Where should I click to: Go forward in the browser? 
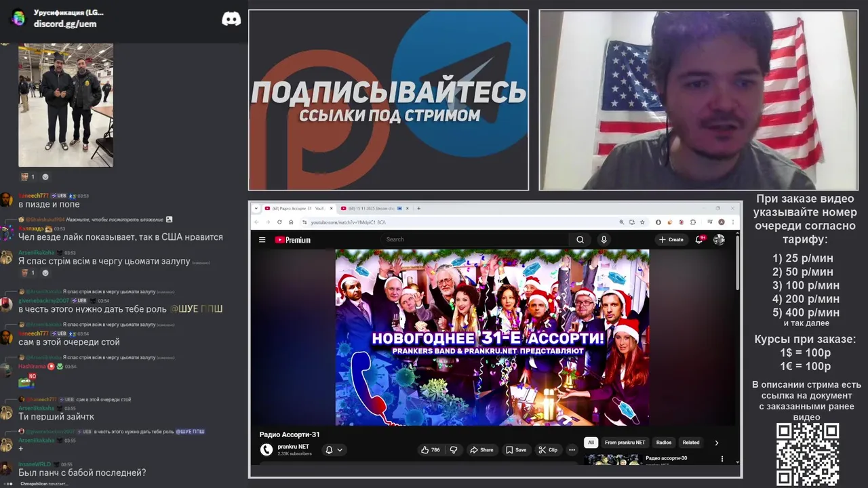[269, 222]
